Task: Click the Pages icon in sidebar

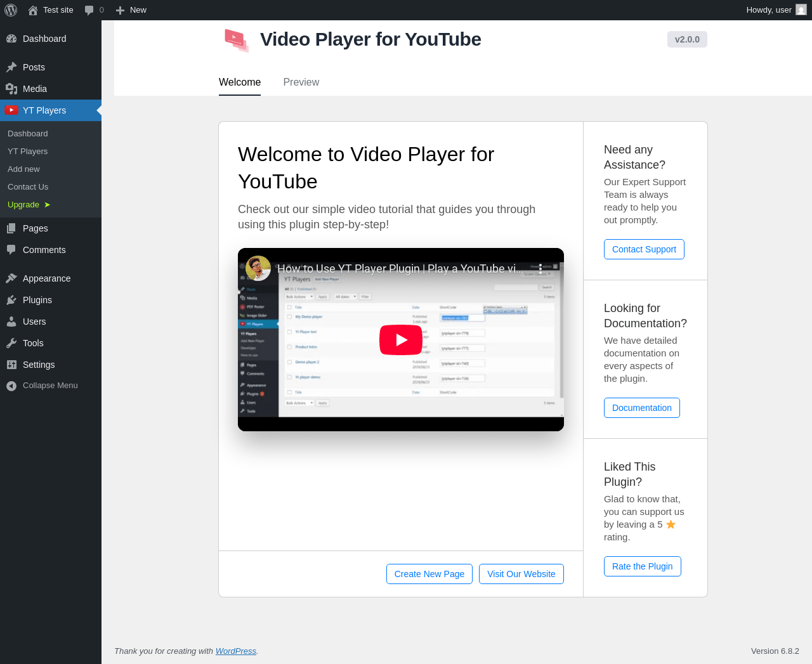Action: [x=11, y=228]
